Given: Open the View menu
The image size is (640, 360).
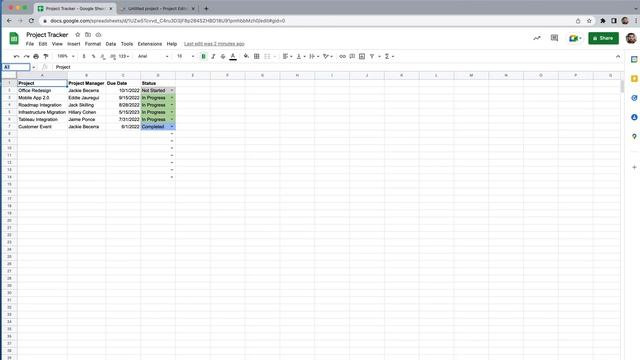Looking at the screenshot, I should [57, 44].
